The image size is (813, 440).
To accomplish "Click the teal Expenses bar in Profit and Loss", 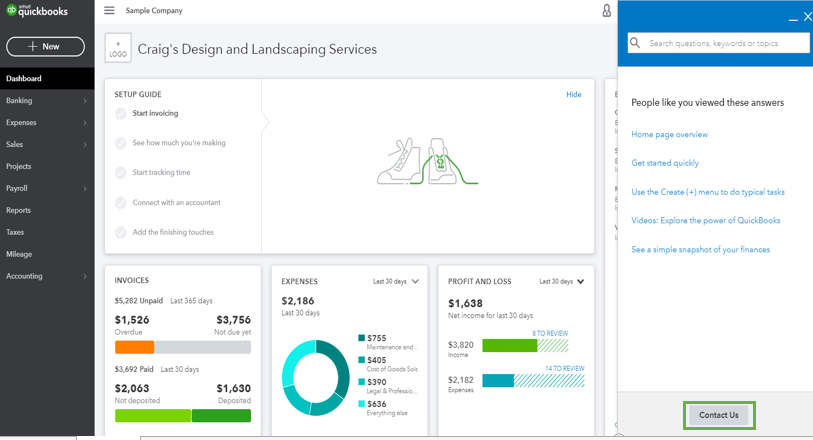I will [x=498, y=380].
